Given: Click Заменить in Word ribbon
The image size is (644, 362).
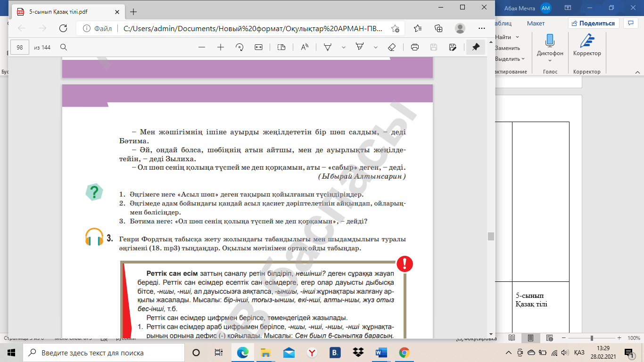Looking at the screenshot, I should [x=507, y=48].
